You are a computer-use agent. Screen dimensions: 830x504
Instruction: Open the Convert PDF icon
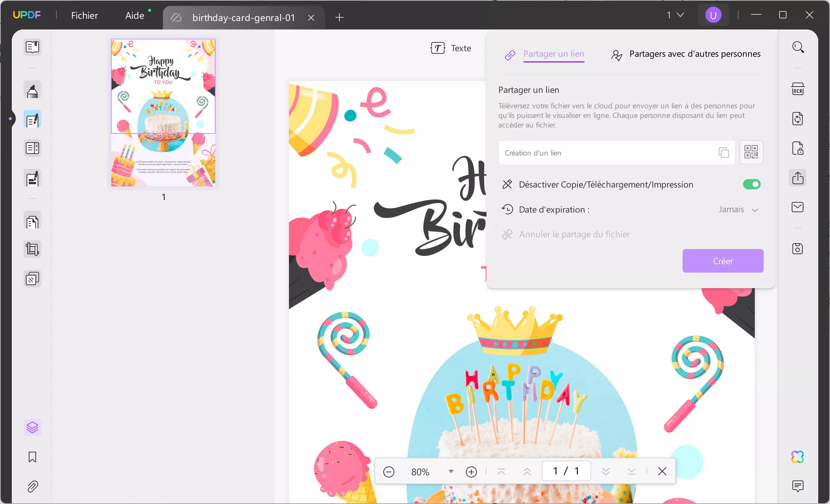[798, 119]
